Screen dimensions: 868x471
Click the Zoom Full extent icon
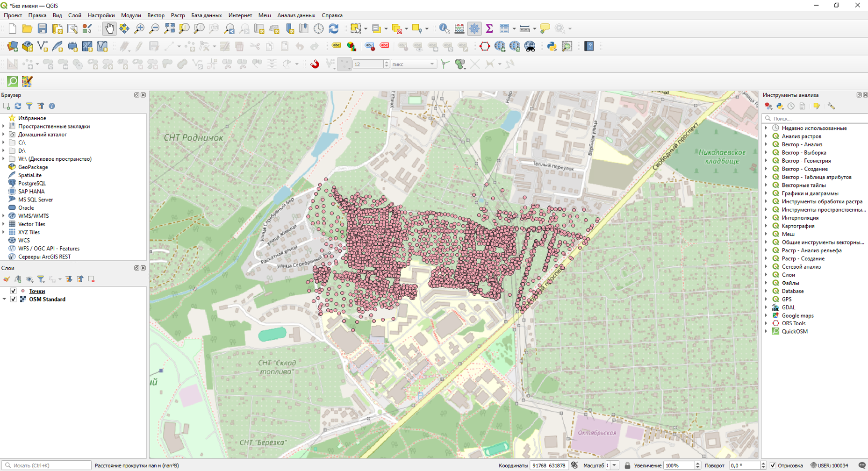point(169,29)
